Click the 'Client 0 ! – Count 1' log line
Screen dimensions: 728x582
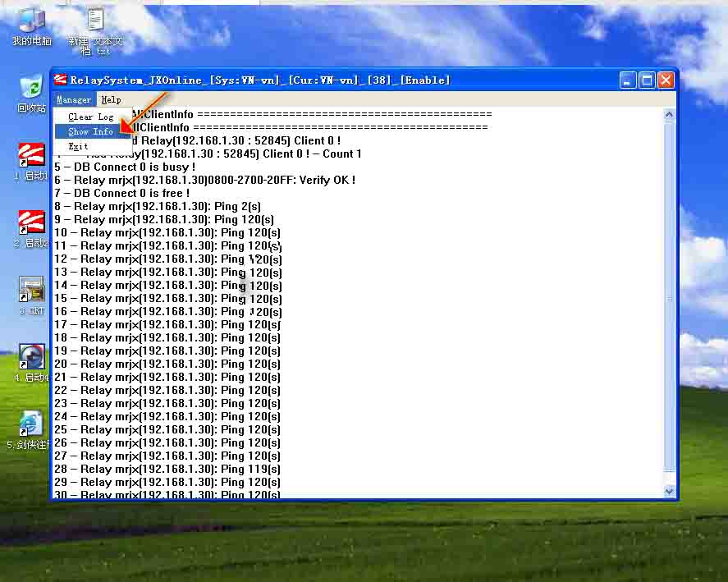[x=208, y=154]
